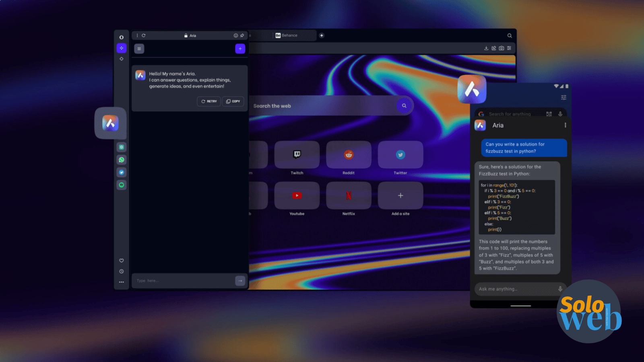Click the smiley feedback icon in Aria panel
This screenshot has height=362, width=644.
[236, 35]
